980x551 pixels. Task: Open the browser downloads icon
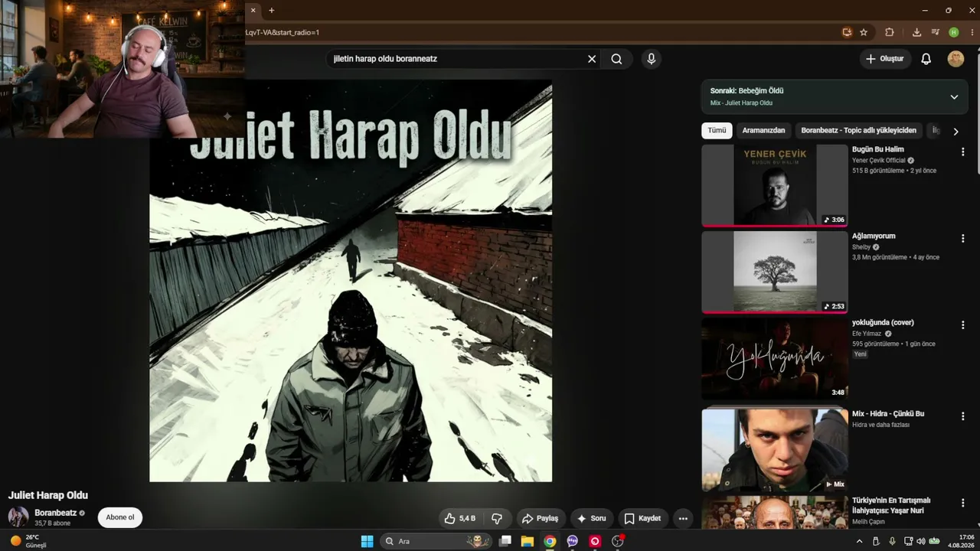[916, 32]
